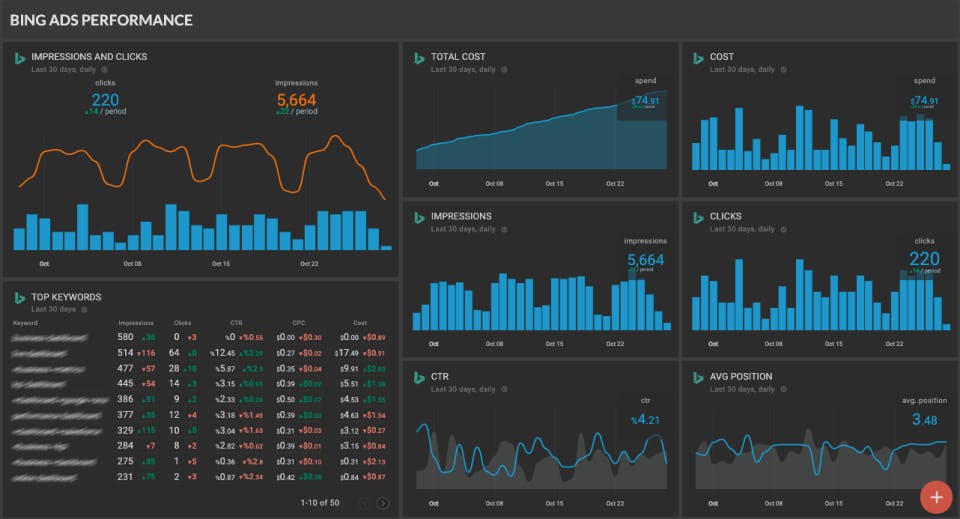Click Bing logo icon on Avg Position widget
The image size is (960, 519).
point(698,378)
